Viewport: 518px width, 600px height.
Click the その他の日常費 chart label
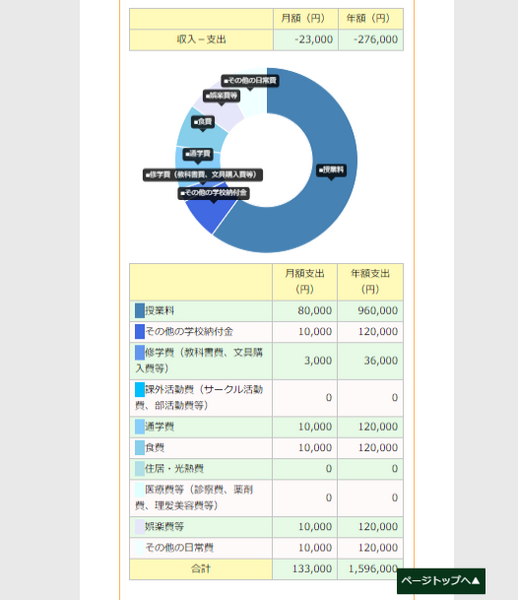(x=250, y=81)
